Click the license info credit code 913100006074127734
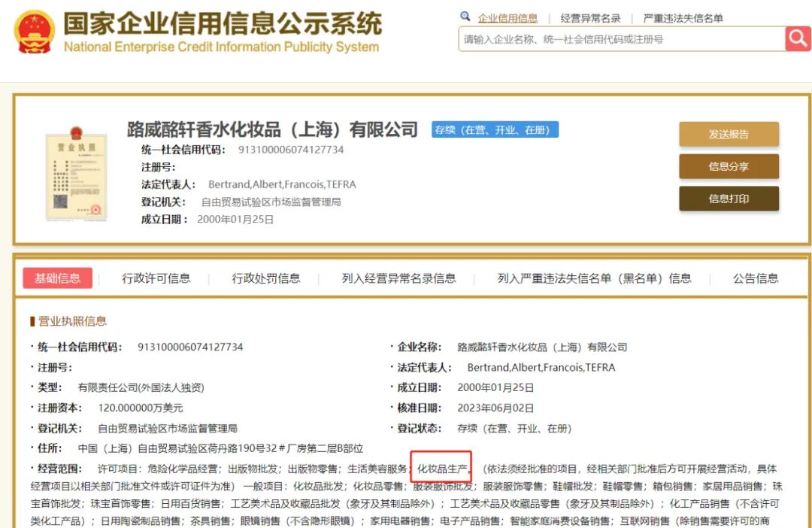 190,347
